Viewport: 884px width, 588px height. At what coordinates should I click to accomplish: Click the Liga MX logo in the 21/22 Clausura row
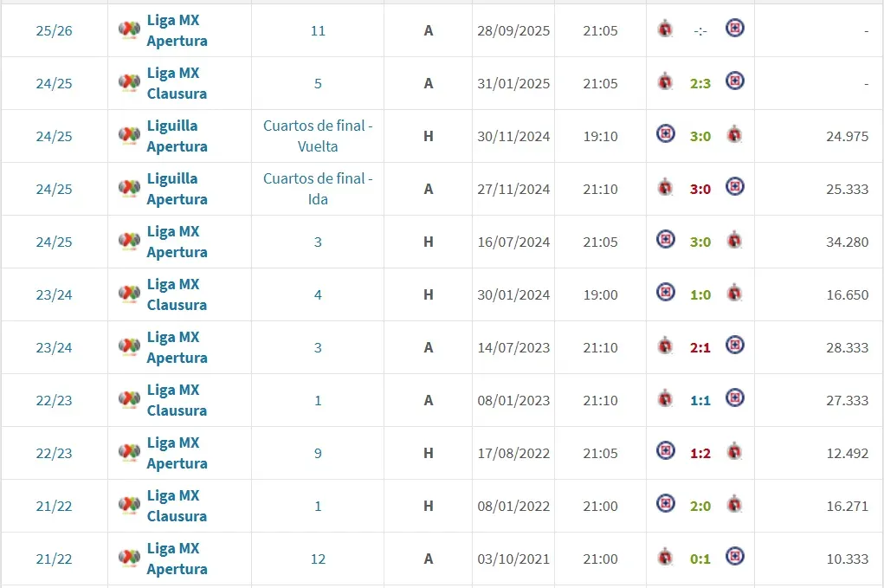[x=132, y=505]
